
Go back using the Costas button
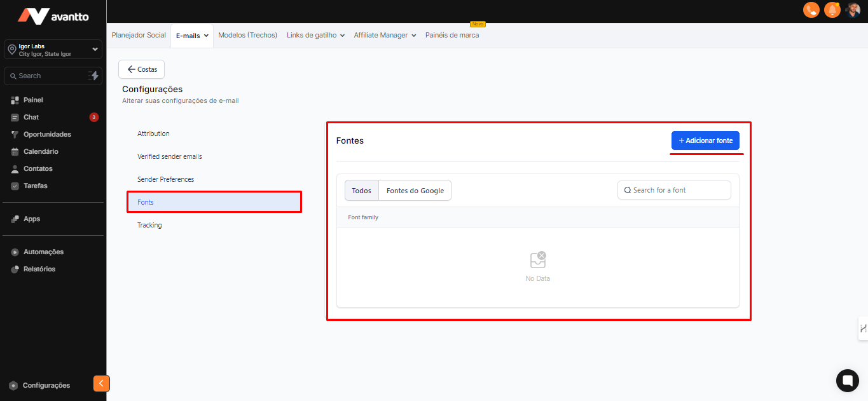(x=142, y=69)
